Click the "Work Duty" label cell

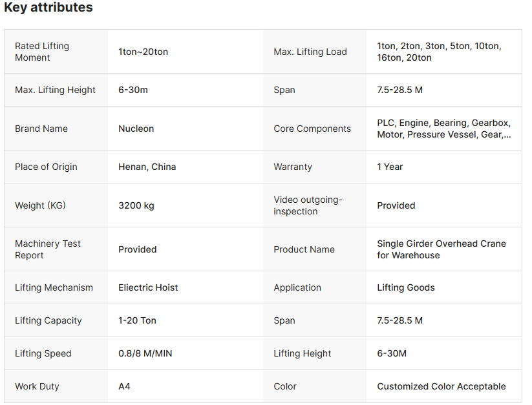click(37, 386)
